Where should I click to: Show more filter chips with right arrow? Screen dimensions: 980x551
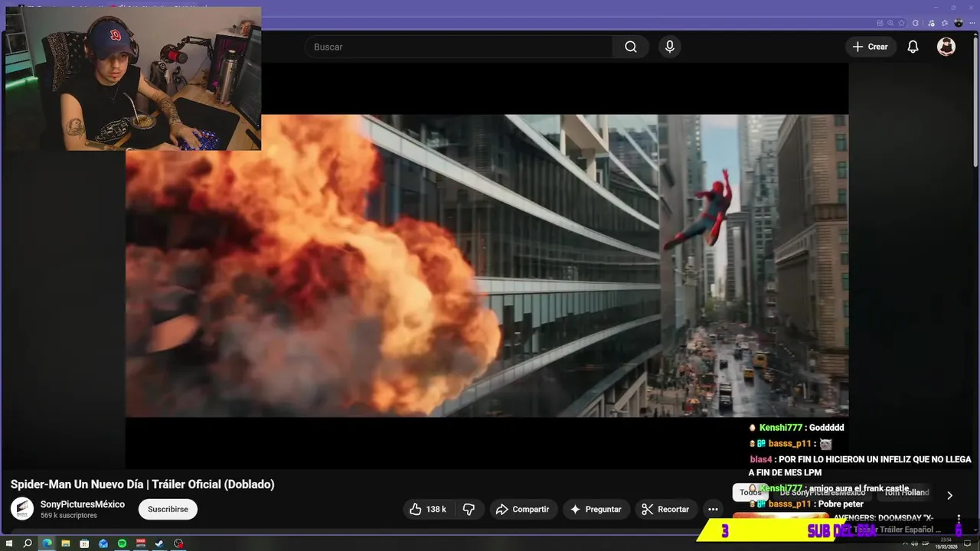(x=949, y=495)
